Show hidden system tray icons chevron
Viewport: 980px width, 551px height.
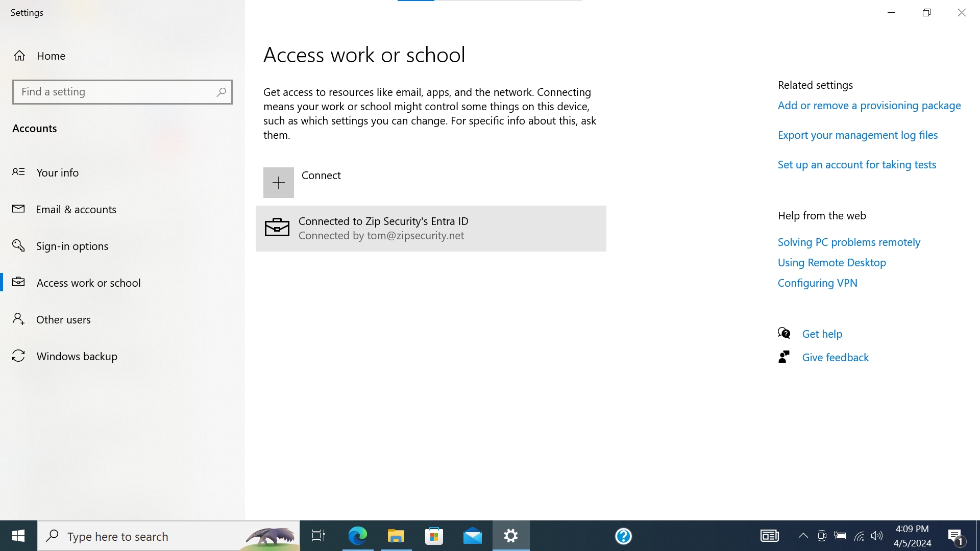[x=803, y=536]
